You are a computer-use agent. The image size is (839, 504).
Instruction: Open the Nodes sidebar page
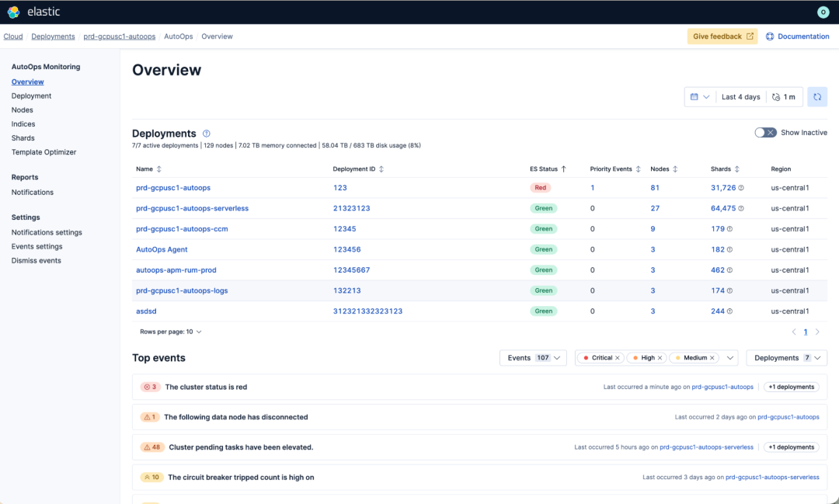coord(23,109)
